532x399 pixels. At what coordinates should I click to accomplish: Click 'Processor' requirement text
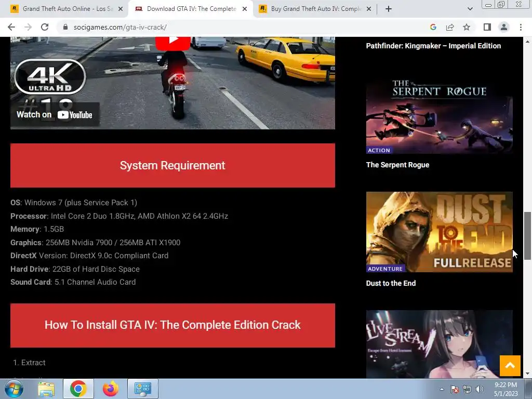(119, 216)
